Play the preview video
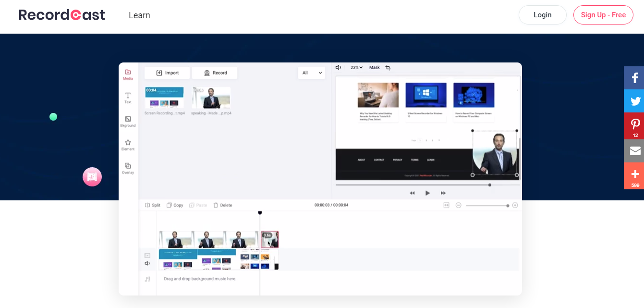This screenshot has width=644, height=308. 427,193
